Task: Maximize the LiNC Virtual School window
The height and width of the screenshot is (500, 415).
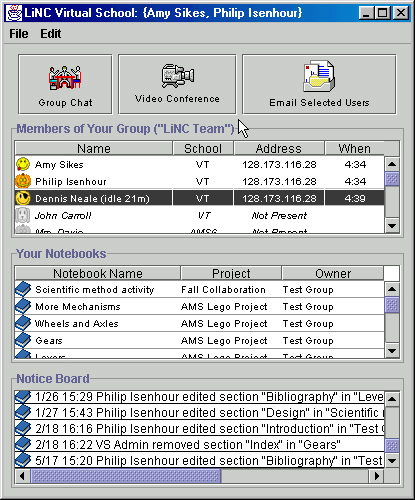Action: coord(383,13)
